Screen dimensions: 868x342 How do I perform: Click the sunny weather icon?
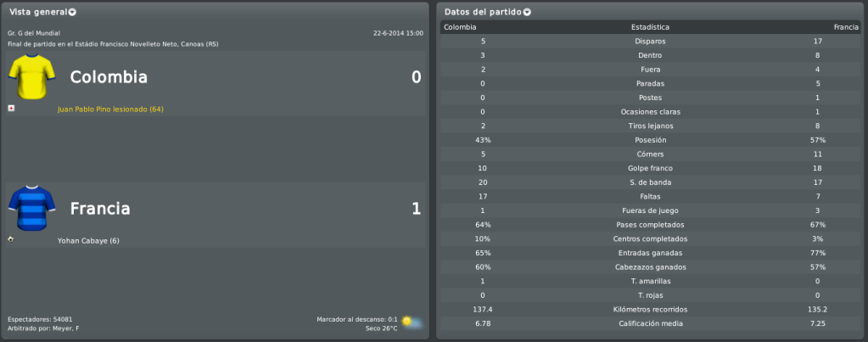click(x=411, y=322)
